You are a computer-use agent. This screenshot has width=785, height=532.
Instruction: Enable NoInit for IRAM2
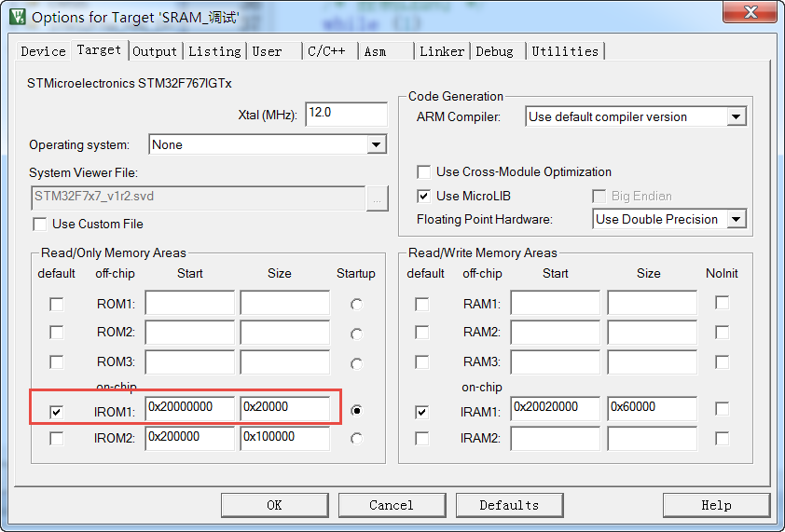coord(722,439)
